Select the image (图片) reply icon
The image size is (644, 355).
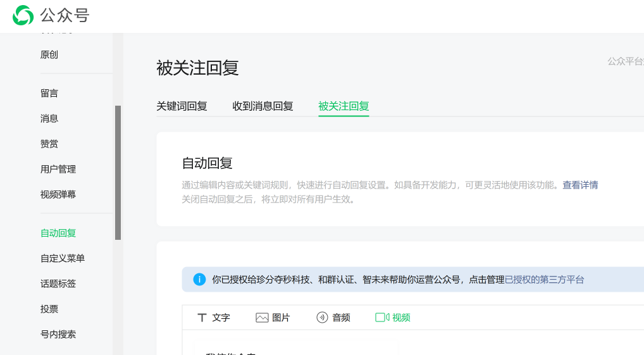pyautogui.click(x=262, y=318)
